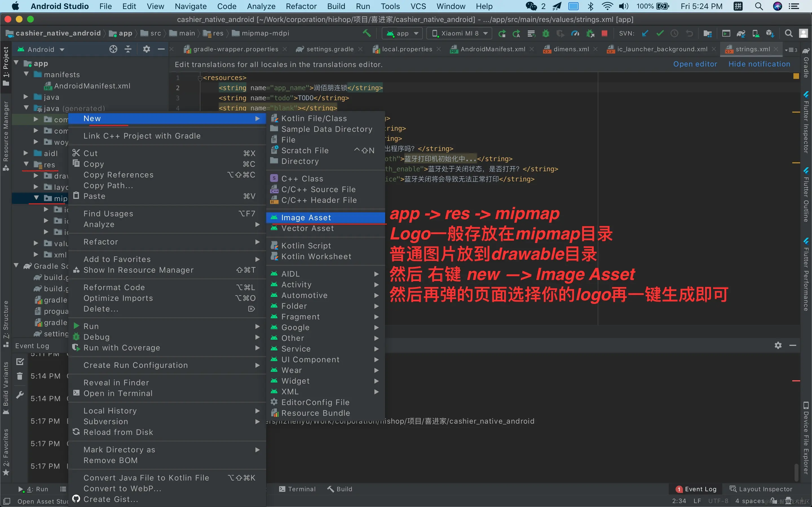Open AVD Manager phone icon
The image size is (812, 507).
point(756,33)
